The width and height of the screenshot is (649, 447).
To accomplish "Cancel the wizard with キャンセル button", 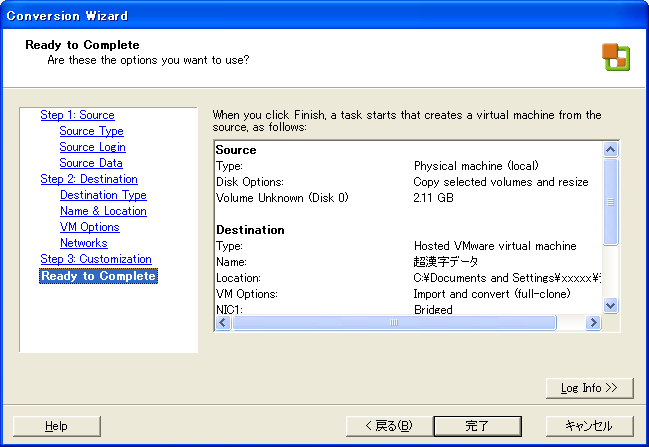I will click(x=588, y=426).
